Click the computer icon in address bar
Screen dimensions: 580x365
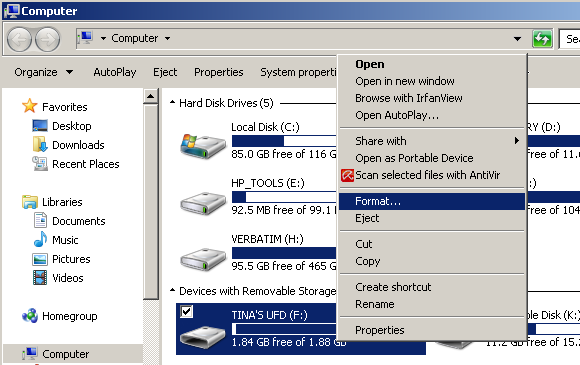click(86, 38)
